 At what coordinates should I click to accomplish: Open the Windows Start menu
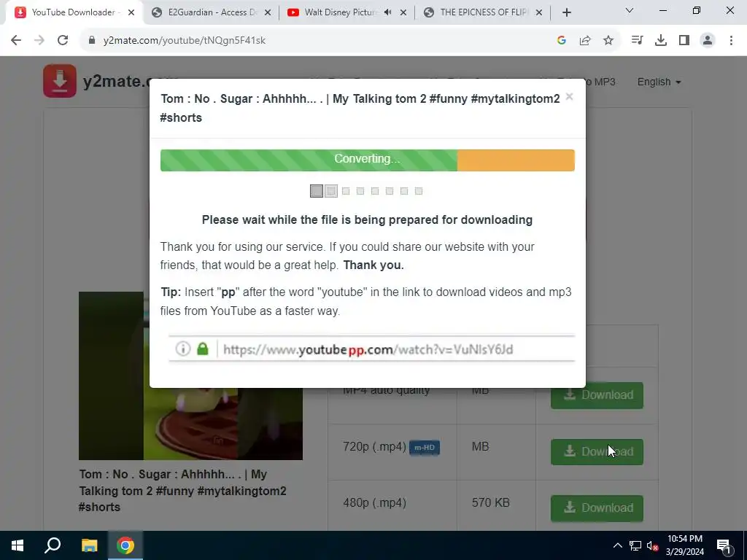tap(18, 545)
